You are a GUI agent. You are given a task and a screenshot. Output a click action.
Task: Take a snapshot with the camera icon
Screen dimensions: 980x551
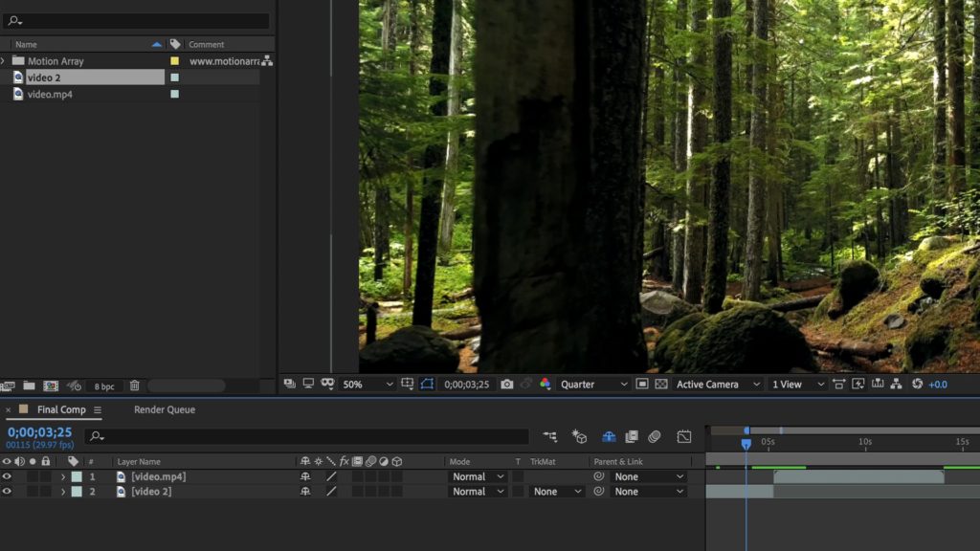(x=507, y=385)
